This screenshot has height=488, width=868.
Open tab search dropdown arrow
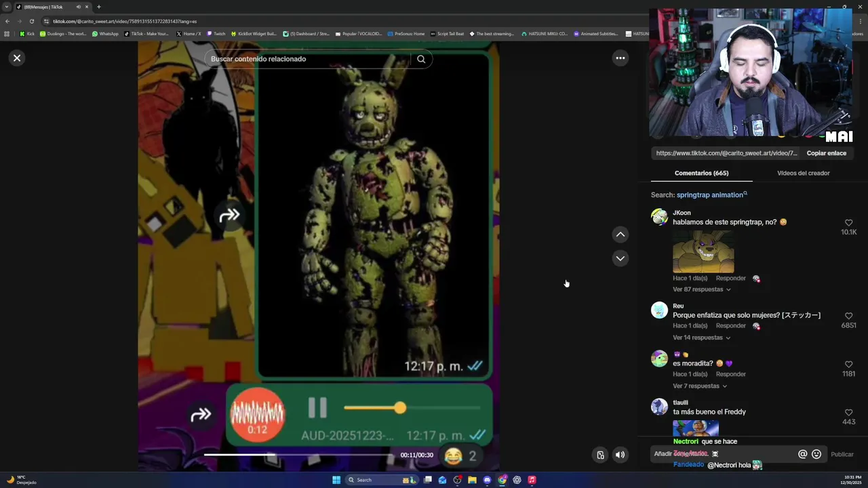pos(7,7)
